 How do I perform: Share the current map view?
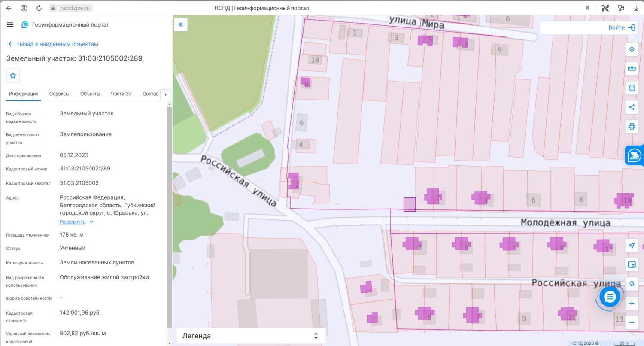tap(632, 107)
